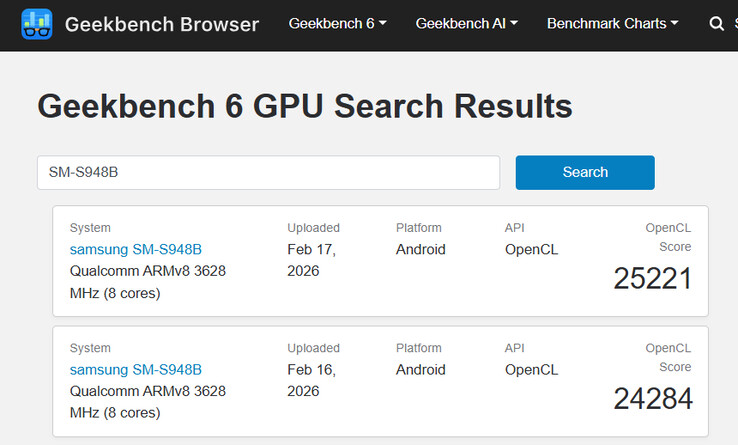The image size is (738, 445).
Task: Click the 25221 OpenCL score
Action: tap(652, 279)
